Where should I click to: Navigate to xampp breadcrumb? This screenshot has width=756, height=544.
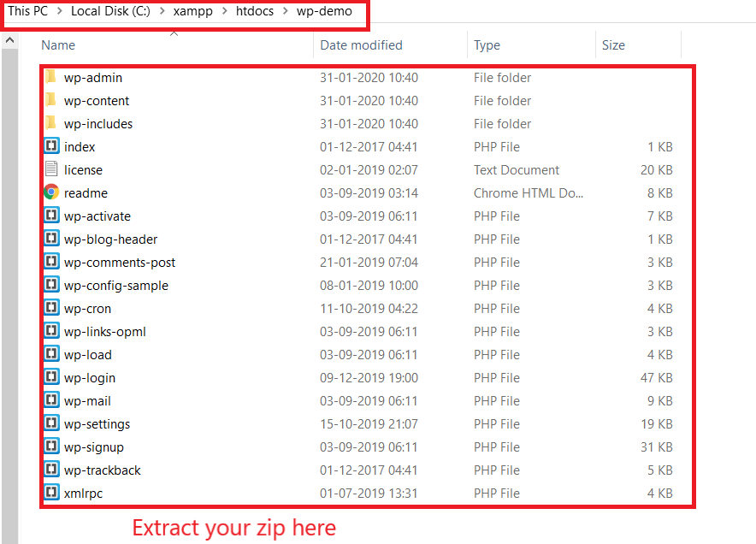click(193, 10)
